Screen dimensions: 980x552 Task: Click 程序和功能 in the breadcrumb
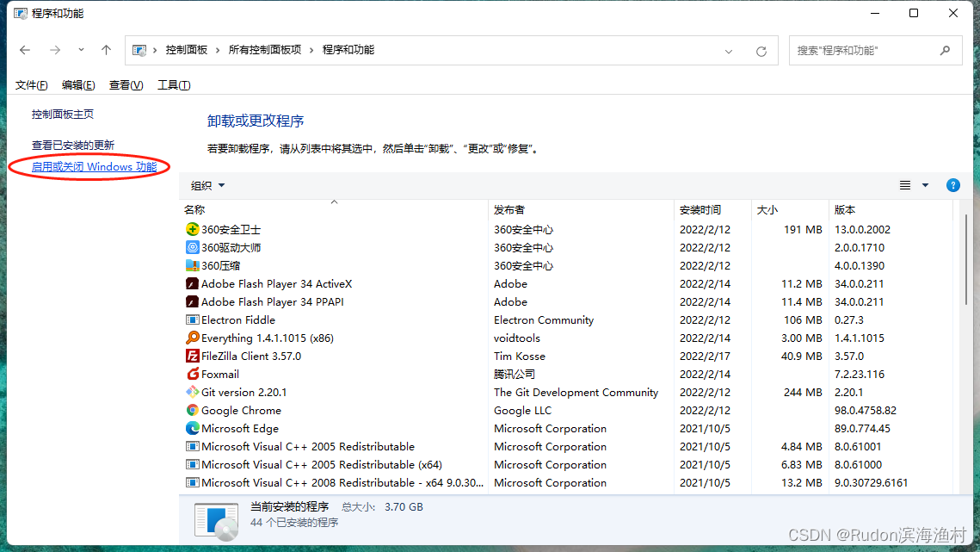tap(348, 50)
